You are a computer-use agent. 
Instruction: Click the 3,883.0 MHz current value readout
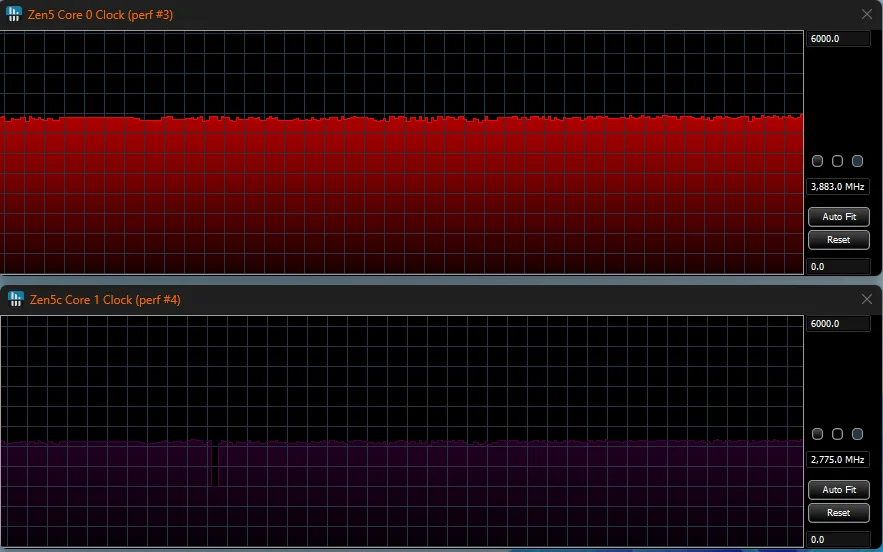pos(838,187)
